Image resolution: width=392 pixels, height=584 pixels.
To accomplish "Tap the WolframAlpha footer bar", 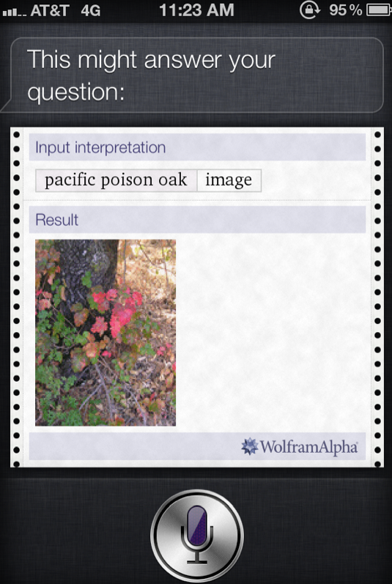I will click(197, 446).
